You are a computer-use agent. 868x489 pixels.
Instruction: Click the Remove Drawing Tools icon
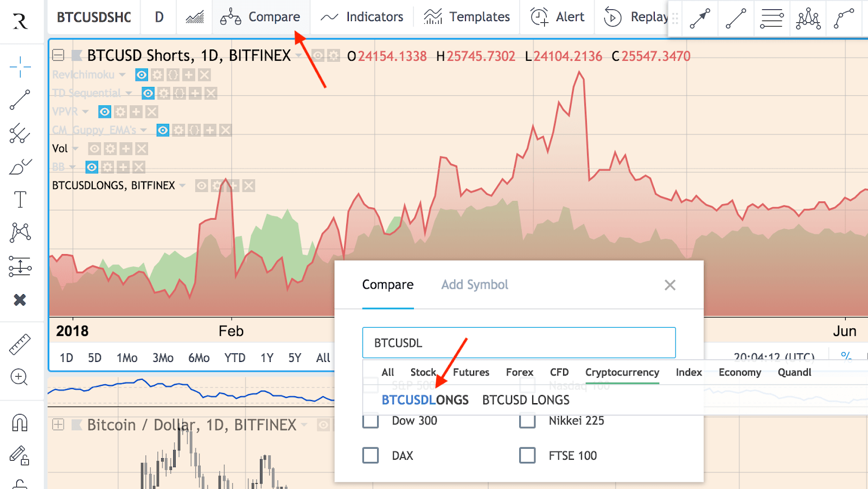[x=20, y=300]
